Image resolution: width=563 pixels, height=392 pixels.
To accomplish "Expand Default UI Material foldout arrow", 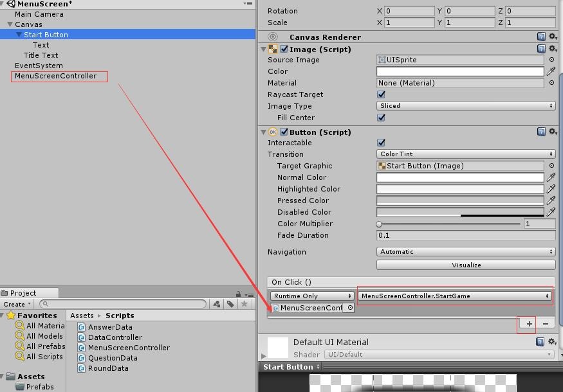I will [264, 356].
